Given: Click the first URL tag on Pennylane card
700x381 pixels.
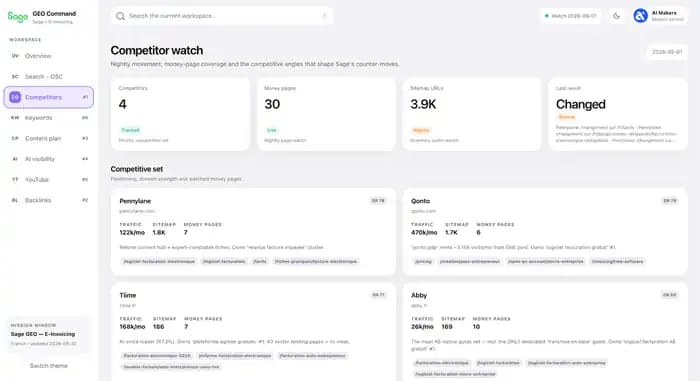Looking at the screenshot, I should [x=159, y=261].
